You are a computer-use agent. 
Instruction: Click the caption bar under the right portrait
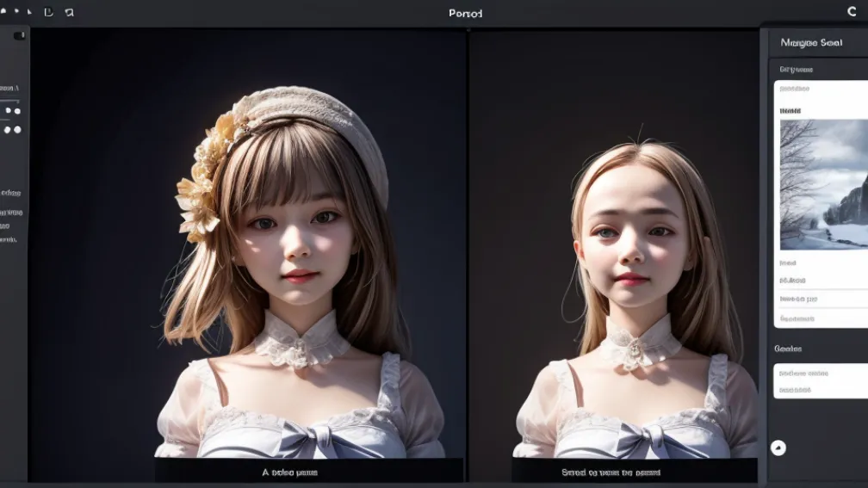pyautogui.click(x=634, y=472)
